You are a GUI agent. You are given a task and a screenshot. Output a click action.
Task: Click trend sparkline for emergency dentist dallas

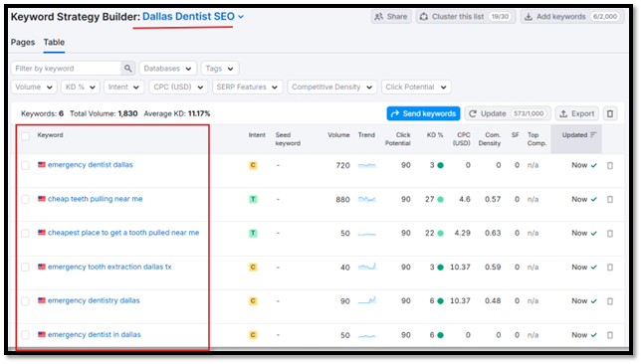[x=366, y=165]
